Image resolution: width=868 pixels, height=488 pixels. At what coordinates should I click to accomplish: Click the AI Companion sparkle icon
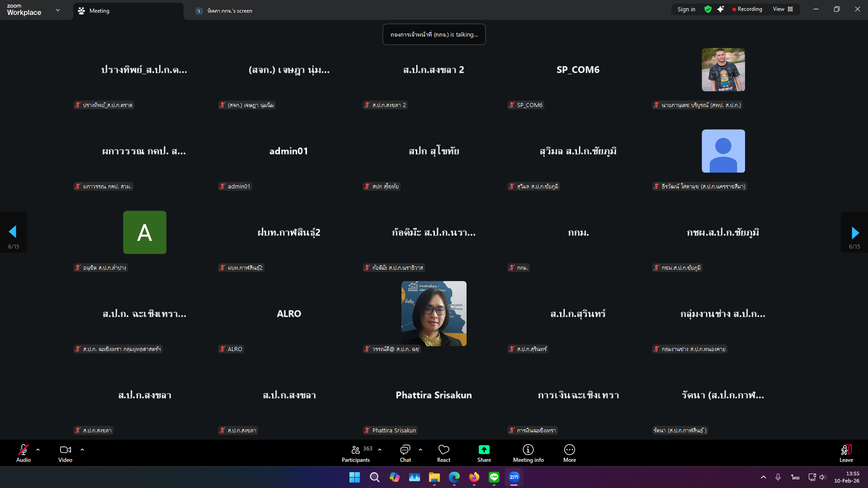[721, 9]
